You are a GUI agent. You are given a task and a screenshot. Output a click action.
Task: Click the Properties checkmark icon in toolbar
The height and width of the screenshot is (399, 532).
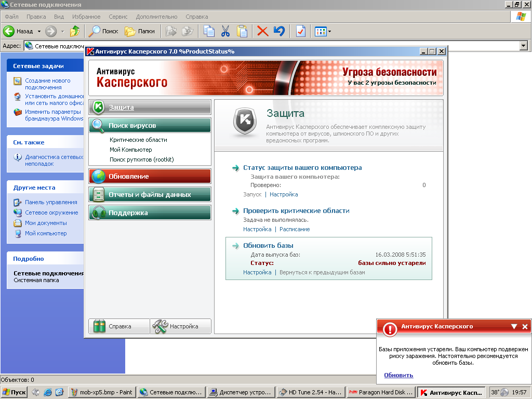click(301, 31)
